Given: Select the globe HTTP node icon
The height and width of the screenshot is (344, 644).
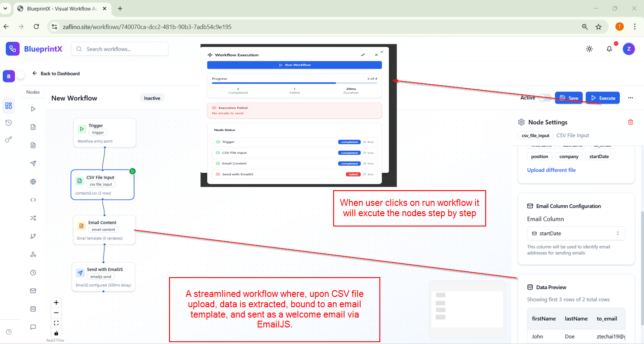Looking at the screenshot, I should pos(33,182).
